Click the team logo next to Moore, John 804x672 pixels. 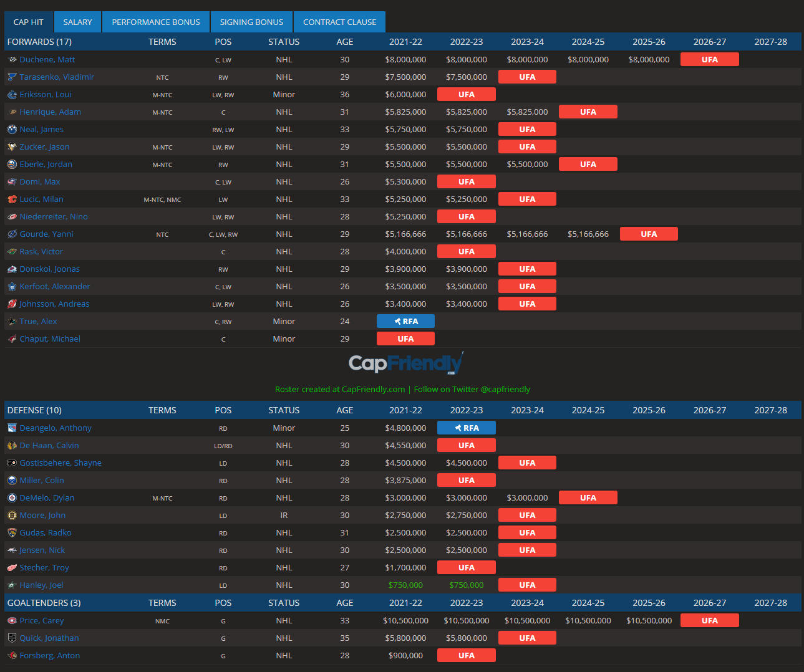point(12,516)
